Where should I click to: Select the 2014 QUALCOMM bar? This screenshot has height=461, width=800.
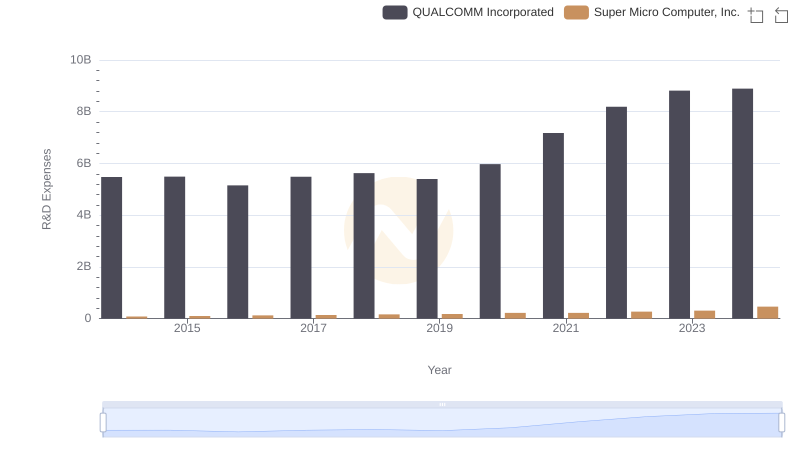pyautogui.click(x=112, y=248)
